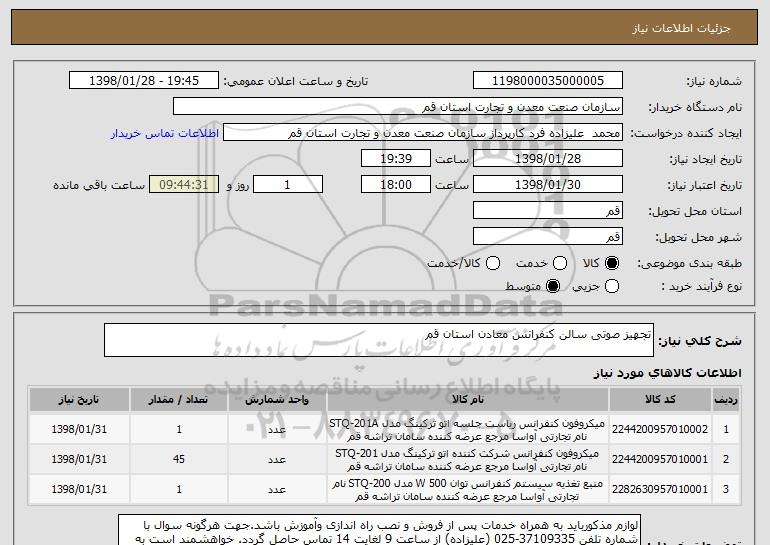The width and height of the screenshot is (770, 545).
Task: Select product code 2244200957010001
Action: point(660,459)
